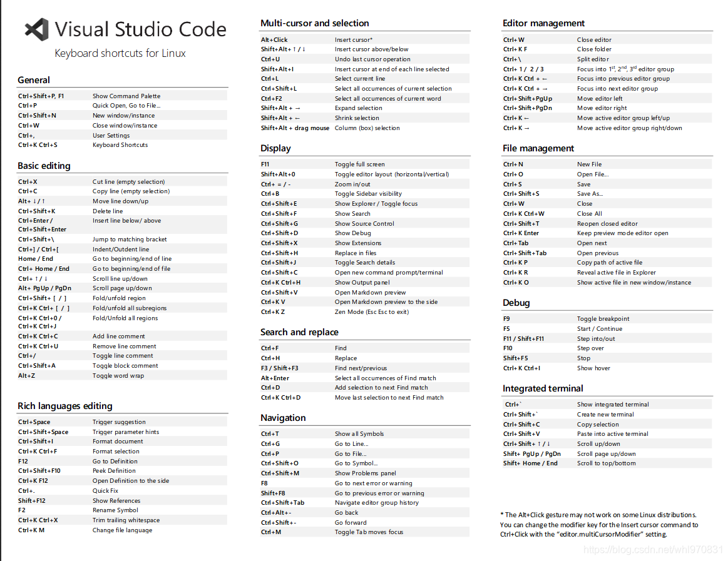
Task: Click 'Go to Line...' text
Action: (351, 444)
